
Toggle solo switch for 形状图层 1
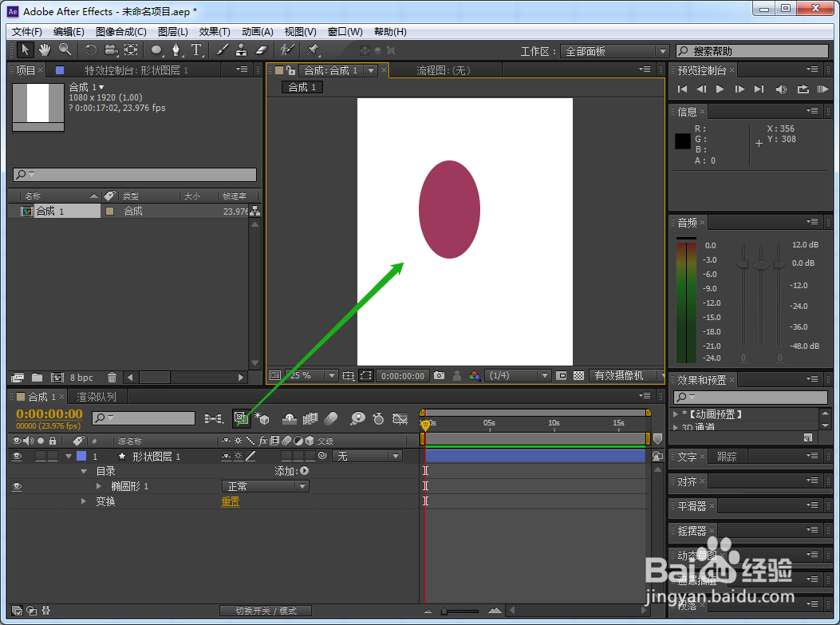[41, 456]
